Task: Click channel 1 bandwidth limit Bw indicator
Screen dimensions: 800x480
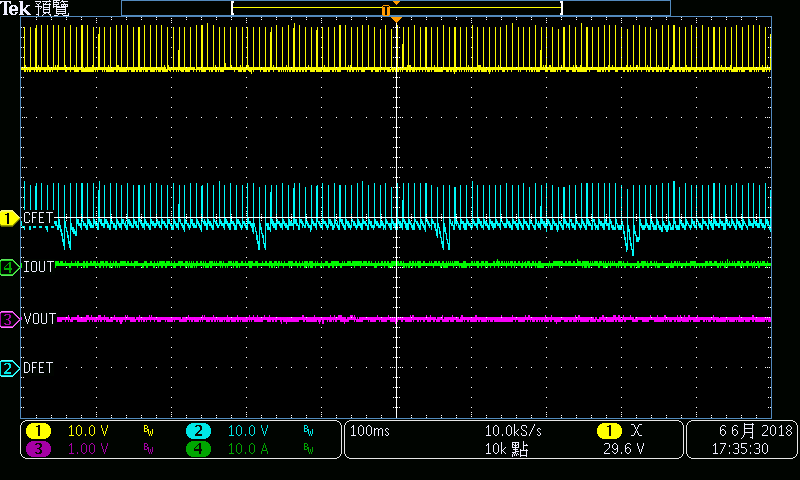Action: tap(148, 432)
